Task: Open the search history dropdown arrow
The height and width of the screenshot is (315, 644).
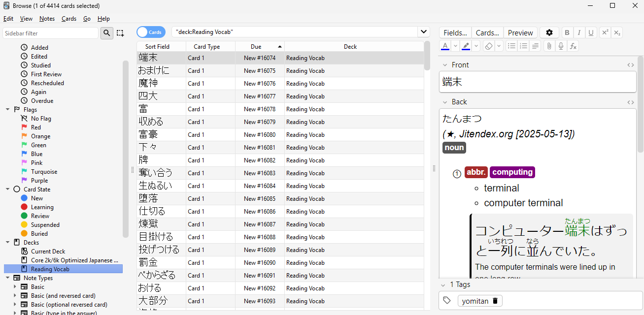Action: (424, 32)
